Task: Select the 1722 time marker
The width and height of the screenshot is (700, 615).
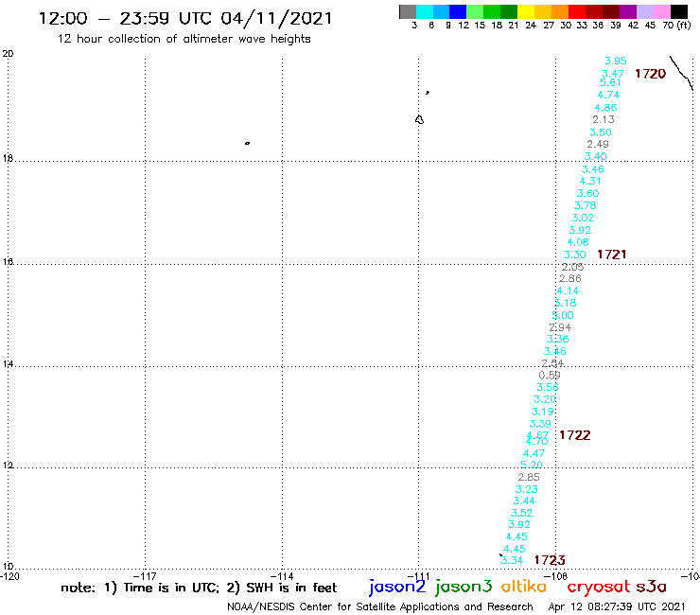Action: click(574, 435)
